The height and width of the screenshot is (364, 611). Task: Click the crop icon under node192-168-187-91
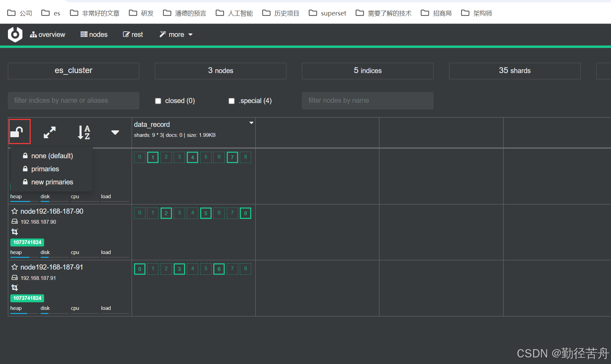(14, 287)
